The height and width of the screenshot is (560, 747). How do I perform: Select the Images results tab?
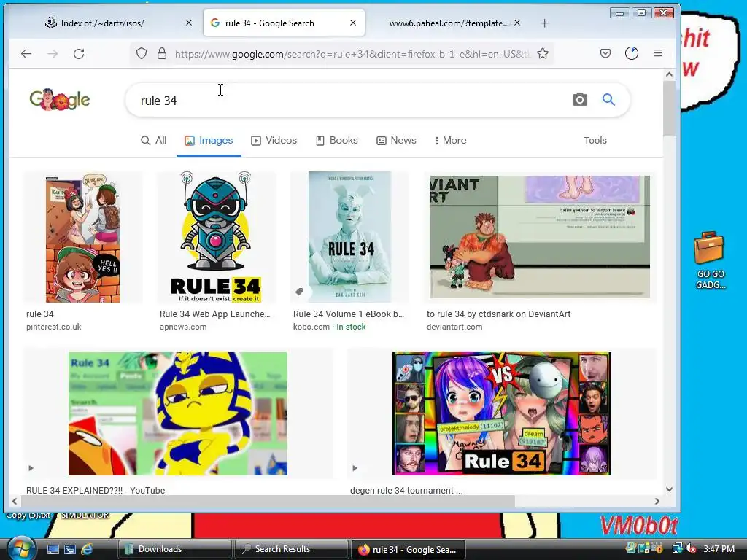coord(209,141)
